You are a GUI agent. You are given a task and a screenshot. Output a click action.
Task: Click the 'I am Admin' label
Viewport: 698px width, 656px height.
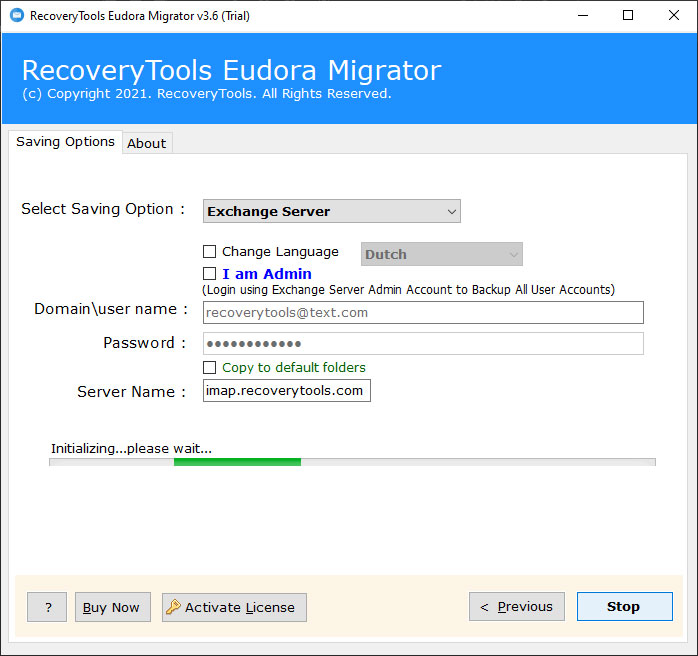pos(267,274)
